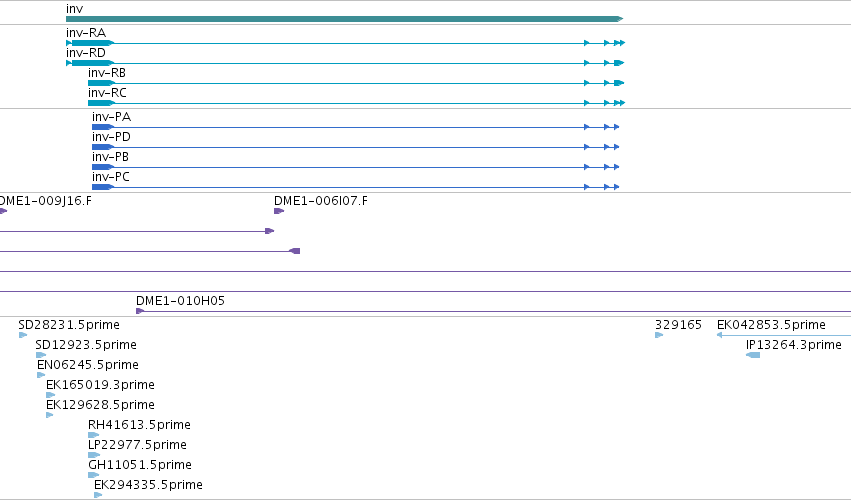Image resolution: width=851 pixels, height=500 pixels.
Task: Select the IP13264.3prime EST label
Action: click(794, 345)
